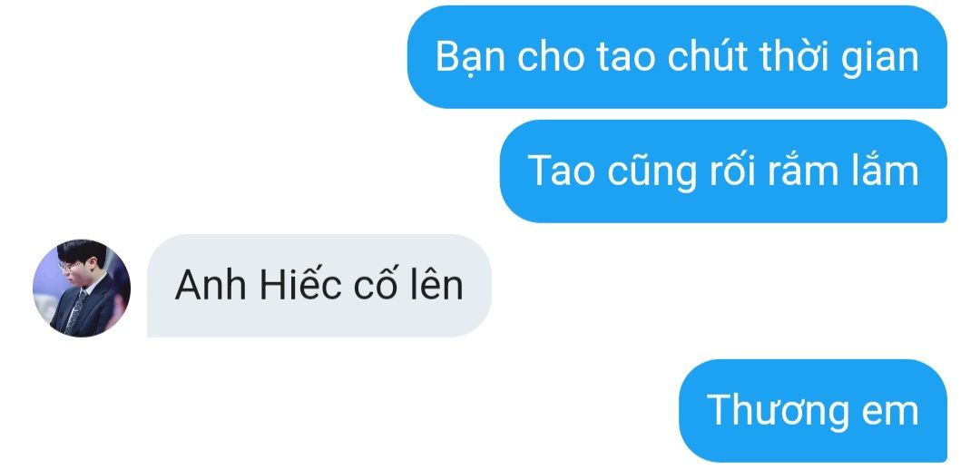Tap the 'Tao cũng rối rắm lắm' bubble

[x=723, y=171]
